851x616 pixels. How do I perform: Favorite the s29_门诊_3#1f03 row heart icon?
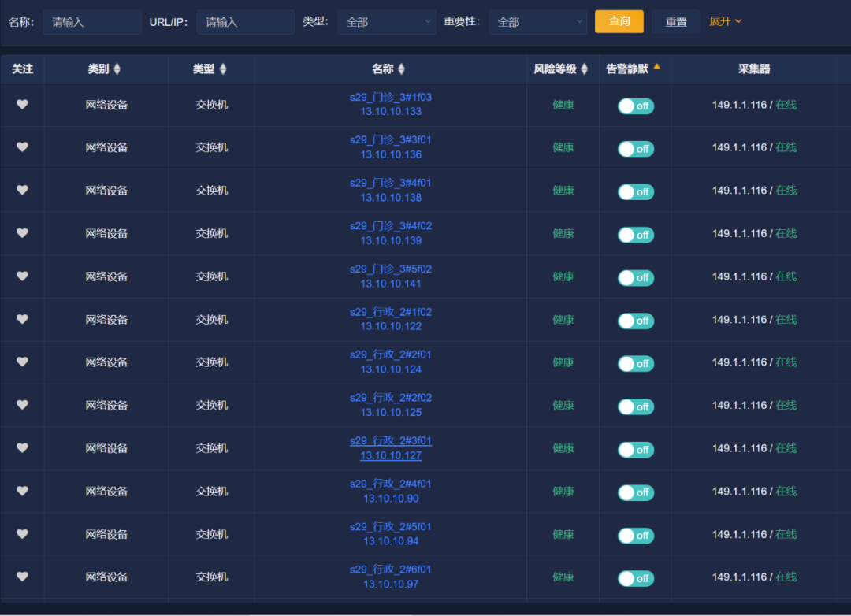point(22,104)
